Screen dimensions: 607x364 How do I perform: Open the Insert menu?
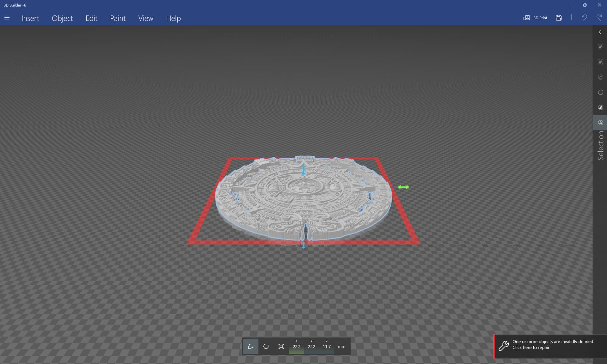point(30,18)
